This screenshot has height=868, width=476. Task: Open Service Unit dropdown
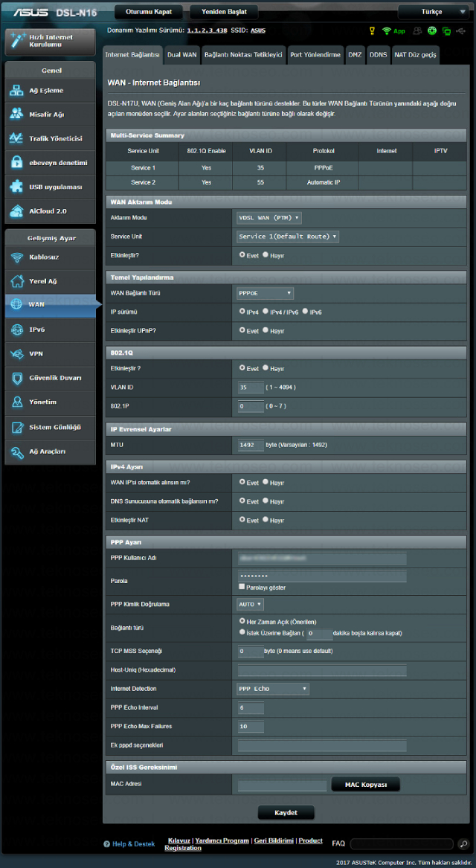click(x=288, y=237)
